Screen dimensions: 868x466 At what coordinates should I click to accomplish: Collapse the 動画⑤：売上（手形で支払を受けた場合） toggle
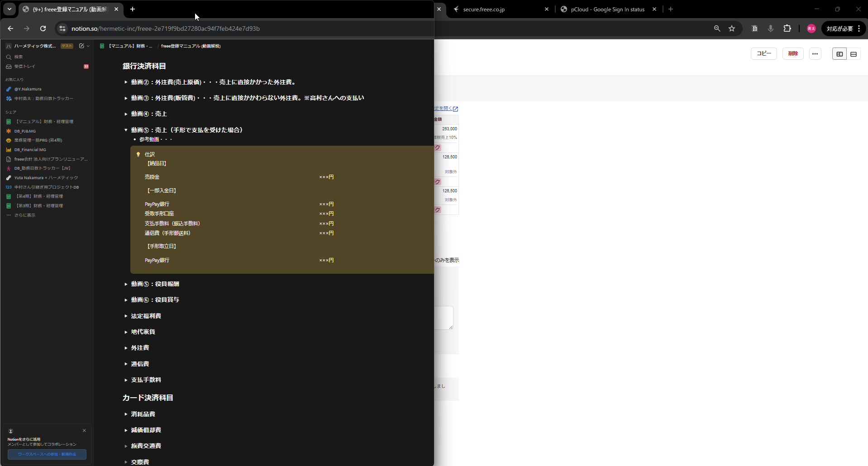coord(126,130)
